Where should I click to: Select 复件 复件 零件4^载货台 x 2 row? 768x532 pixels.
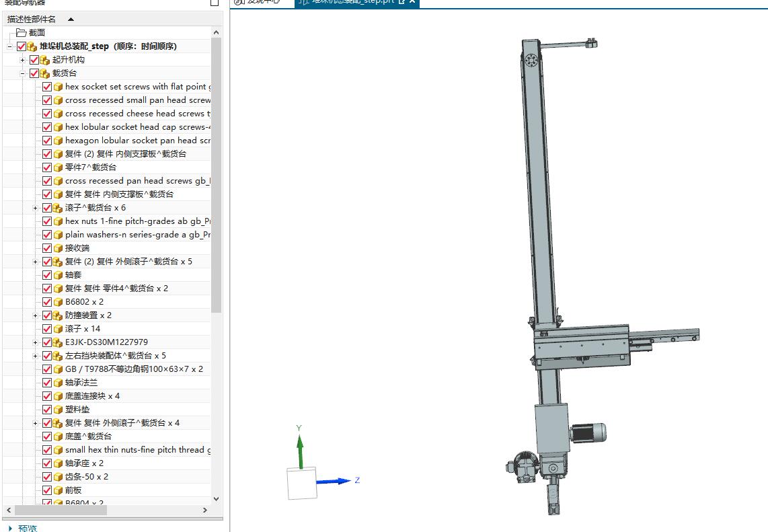point(107,289)
